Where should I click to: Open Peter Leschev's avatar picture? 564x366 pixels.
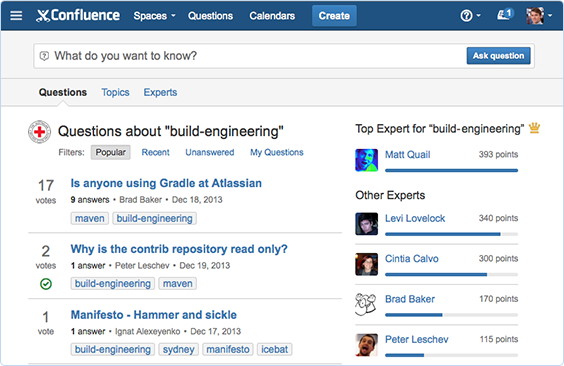coord(367,345)
